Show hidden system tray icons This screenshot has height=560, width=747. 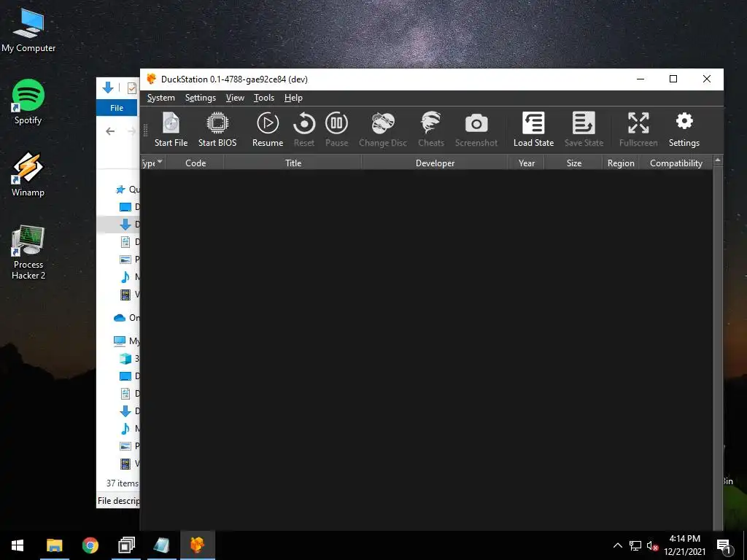click(617, 545)
